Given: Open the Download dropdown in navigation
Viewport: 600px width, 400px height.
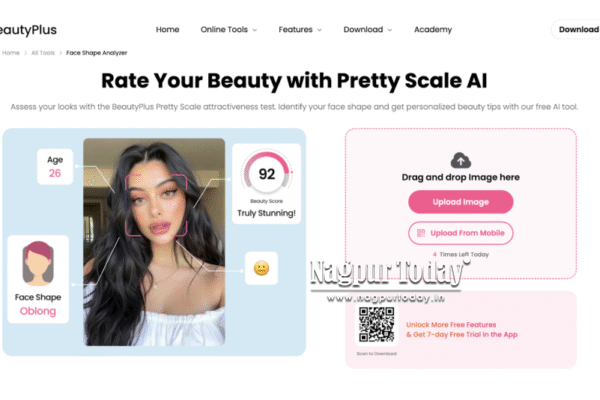Looking at the screenshot, I should coord(368,29).
